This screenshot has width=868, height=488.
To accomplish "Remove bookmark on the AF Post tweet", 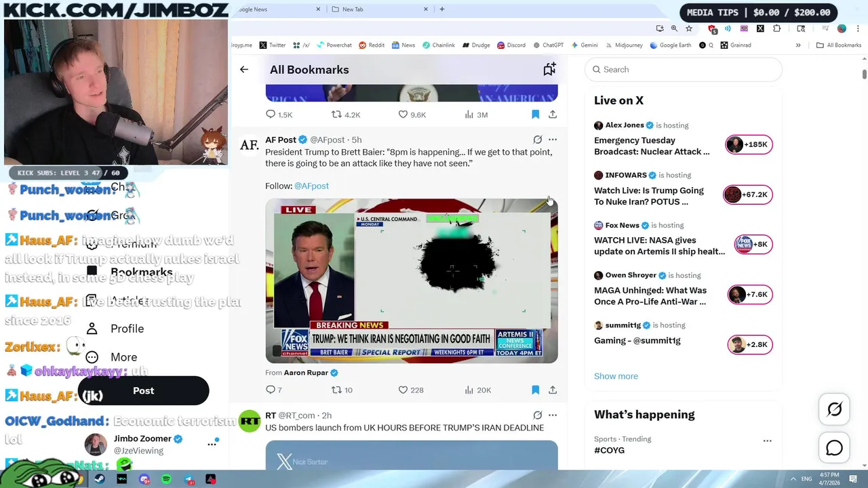I will pos(535,390).
